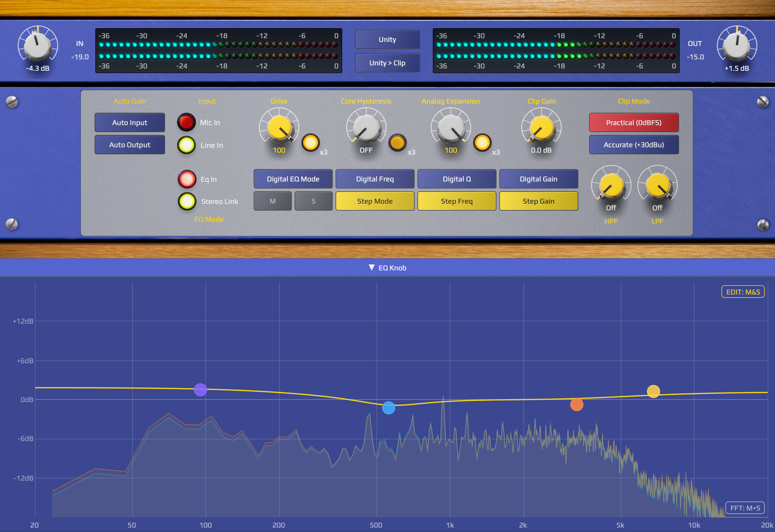
Task: Select Digital Gain option
Action: click(539, 179)
